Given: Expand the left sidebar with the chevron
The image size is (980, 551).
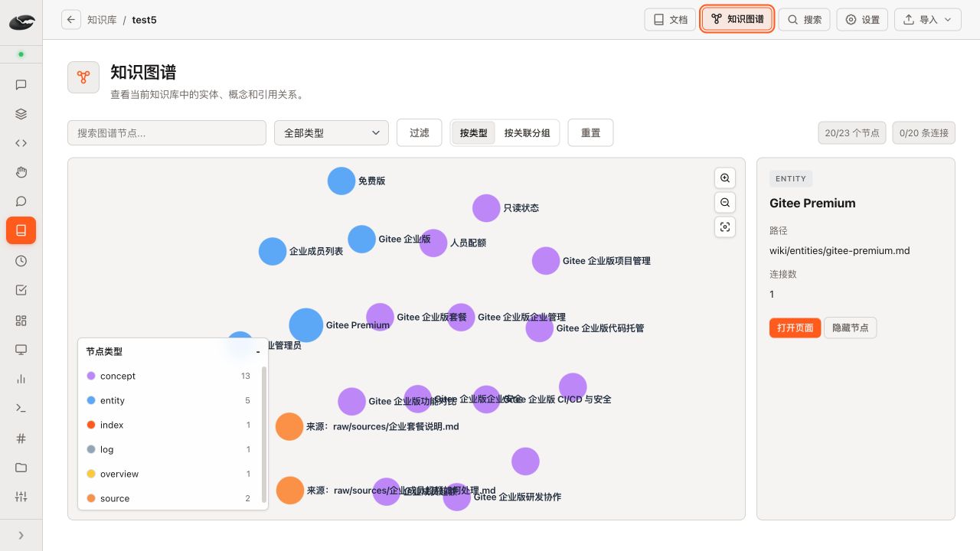Looking at the screenshot, I should pyautogui.click(x=21, y=536).
